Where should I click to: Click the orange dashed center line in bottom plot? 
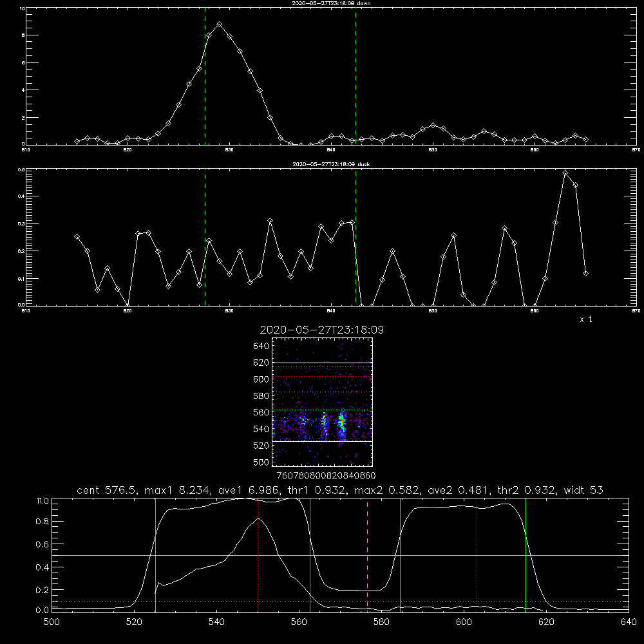pyautogui.click(x=367, y=555)
